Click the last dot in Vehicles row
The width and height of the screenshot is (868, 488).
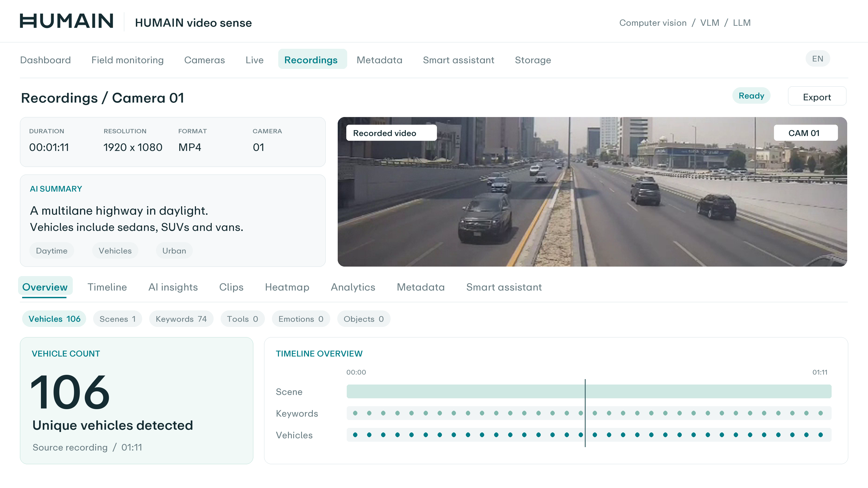(821, 435)
